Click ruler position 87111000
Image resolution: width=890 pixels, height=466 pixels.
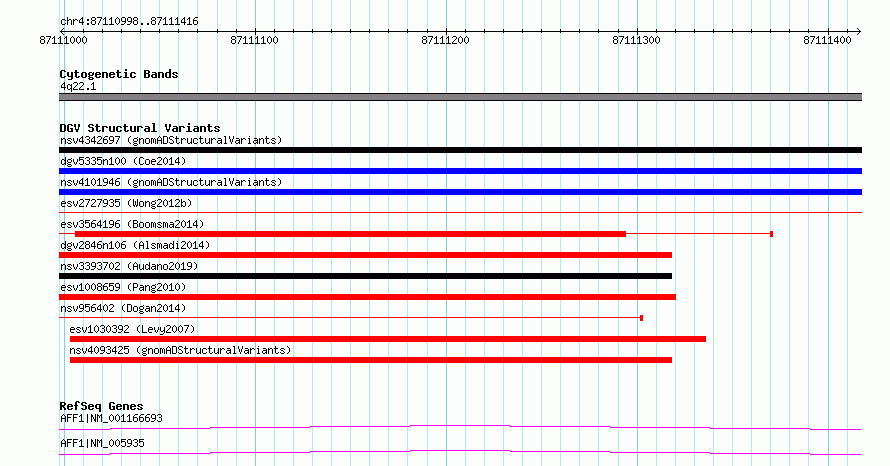click(64, 40)
